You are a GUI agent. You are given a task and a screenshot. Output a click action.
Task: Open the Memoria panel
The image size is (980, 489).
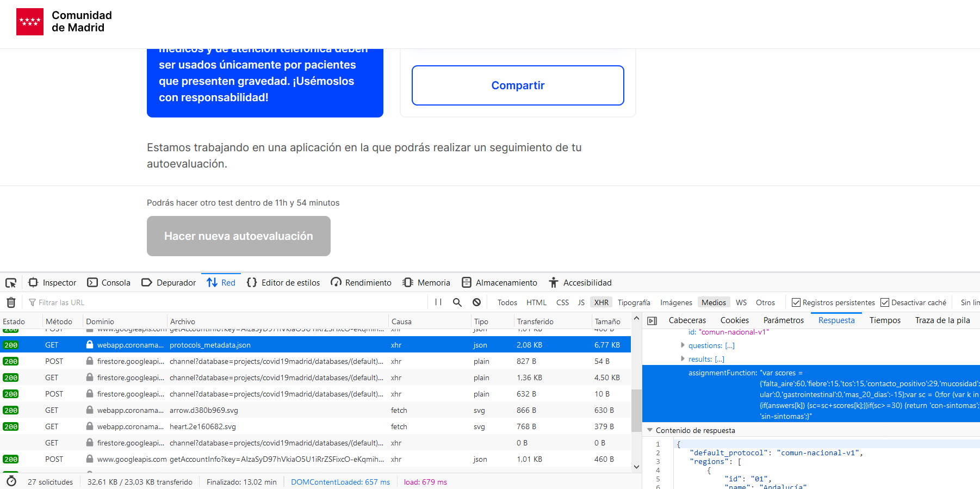click(426, 283)
